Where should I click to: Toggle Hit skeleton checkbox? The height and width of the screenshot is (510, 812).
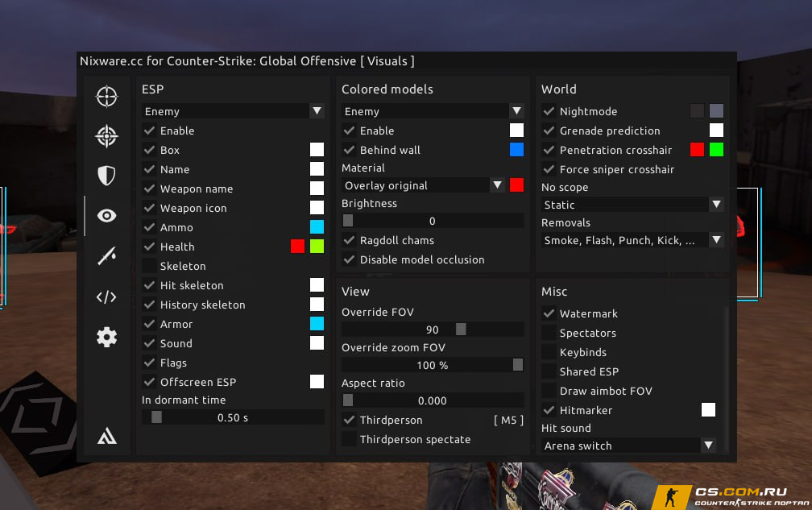[x=149, y=285]
